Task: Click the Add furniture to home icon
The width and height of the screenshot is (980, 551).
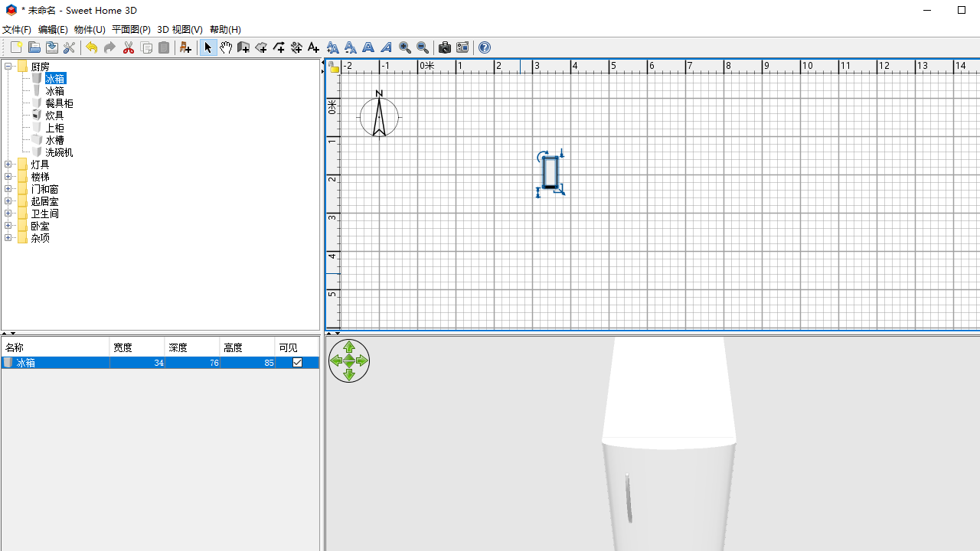Action: (185, 47)
